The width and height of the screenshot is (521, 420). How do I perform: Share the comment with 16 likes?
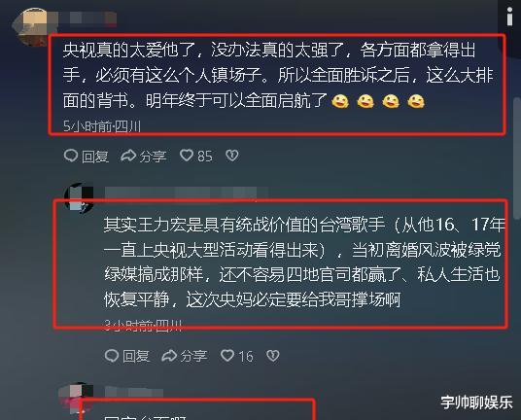point(185,356)
